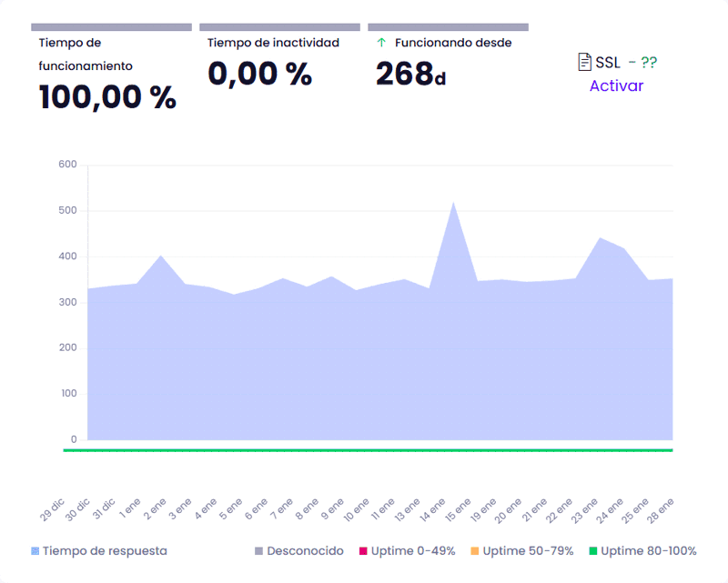Toggle the Uptime 50-79% legend label

coord(527,551)
